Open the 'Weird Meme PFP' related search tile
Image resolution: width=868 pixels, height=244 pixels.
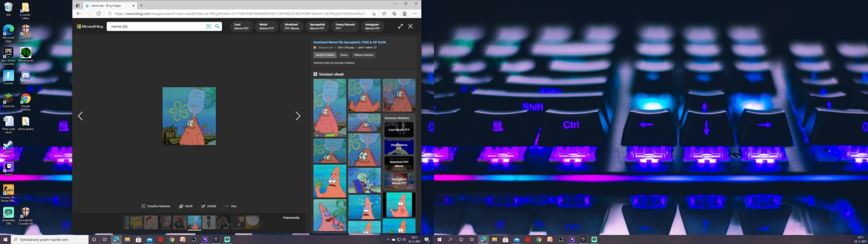[x=399, y=146]
